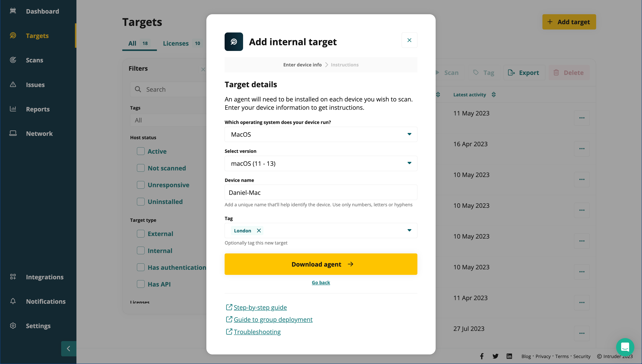Image resolution: width=642 pixels, height=364 pixels.
Task: Click the Intruder radar/sonar app icon
Action: 234,42
